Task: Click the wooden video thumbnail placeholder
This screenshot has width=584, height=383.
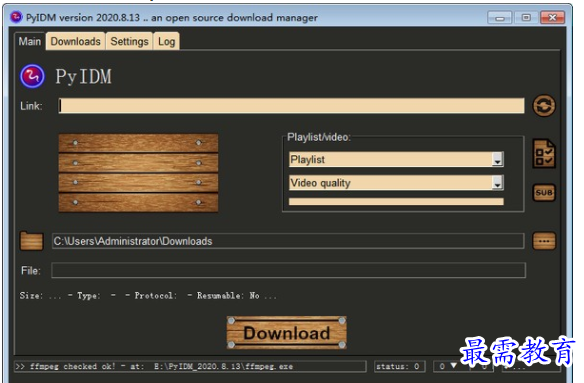Action: pyautogui.click(x=138, y=173)
